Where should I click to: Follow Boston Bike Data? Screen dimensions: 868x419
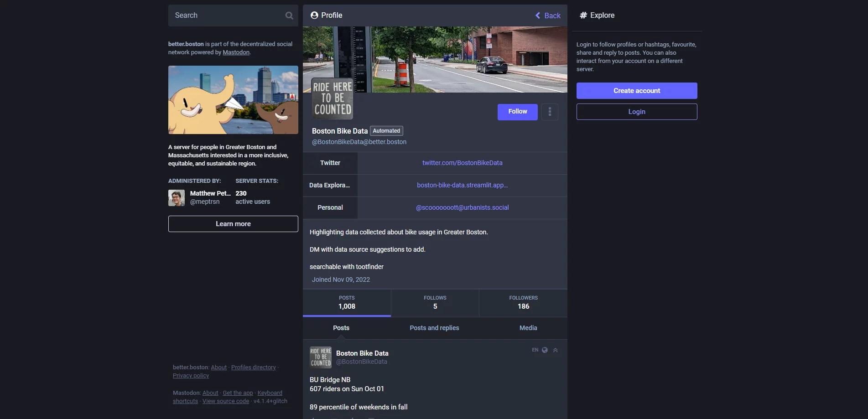click(x=518, y=112)
